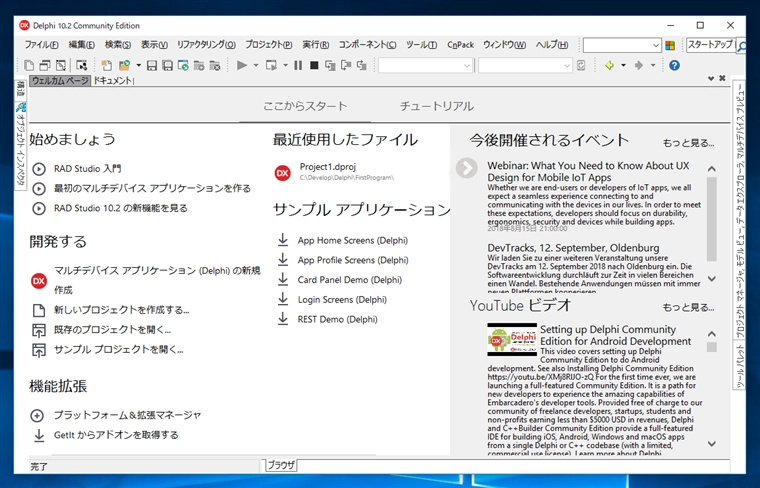Expand the open project dropdown arrow
Image resolution: width=760 pixels, height=488 pixels.
tap(138, 65)
